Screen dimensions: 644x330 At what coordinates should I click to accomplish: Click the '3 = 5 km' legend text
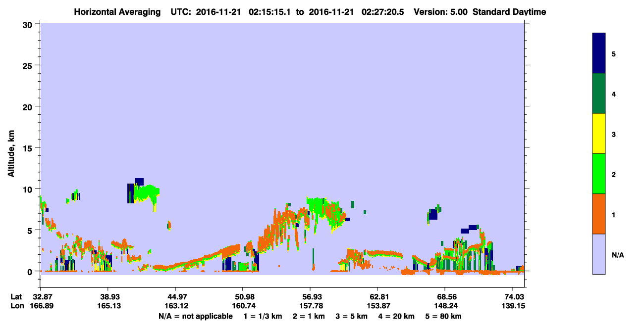(x=352, y=316)
